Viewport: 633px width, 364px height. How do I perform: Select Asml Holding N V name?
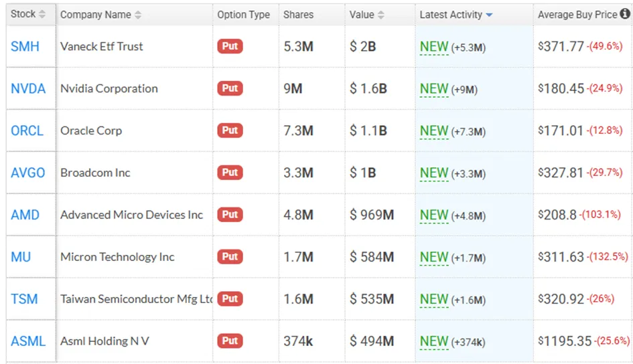pyautogui.click(x=104, y=341)
